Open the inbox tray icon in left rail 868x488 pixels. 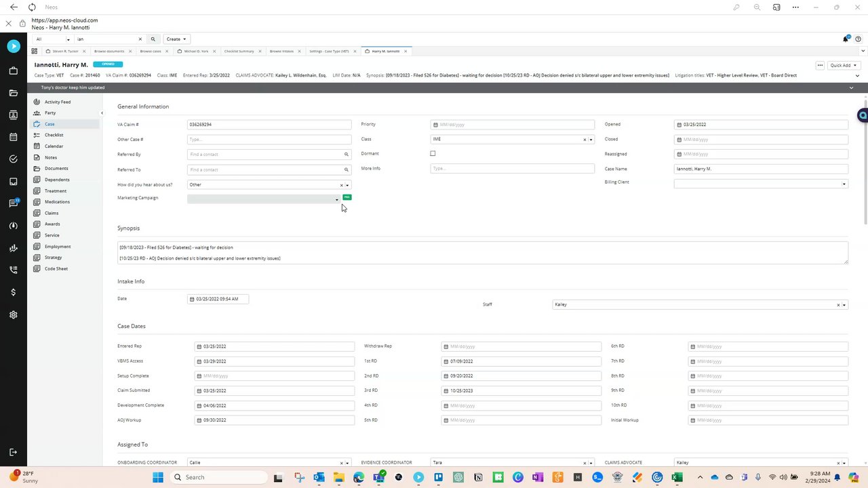[14, 182]
